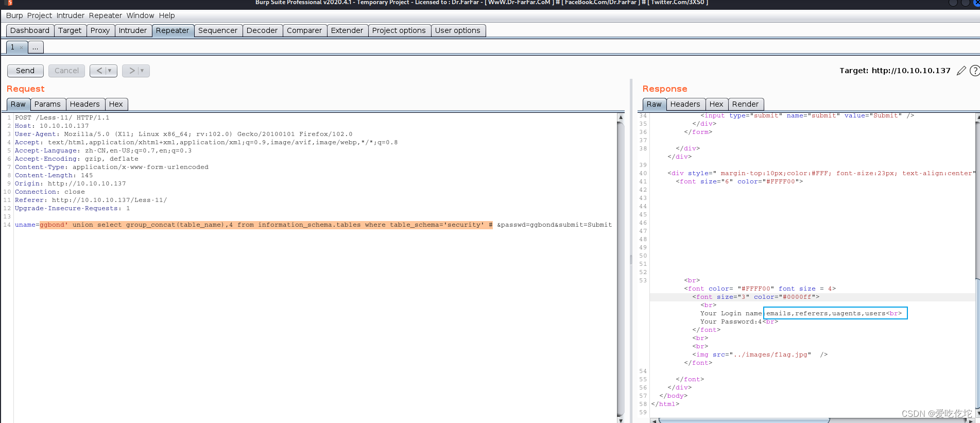The width and height of the screenshot is (980, 423).
Task: Show the request Params view
Action: click(47, 104)
